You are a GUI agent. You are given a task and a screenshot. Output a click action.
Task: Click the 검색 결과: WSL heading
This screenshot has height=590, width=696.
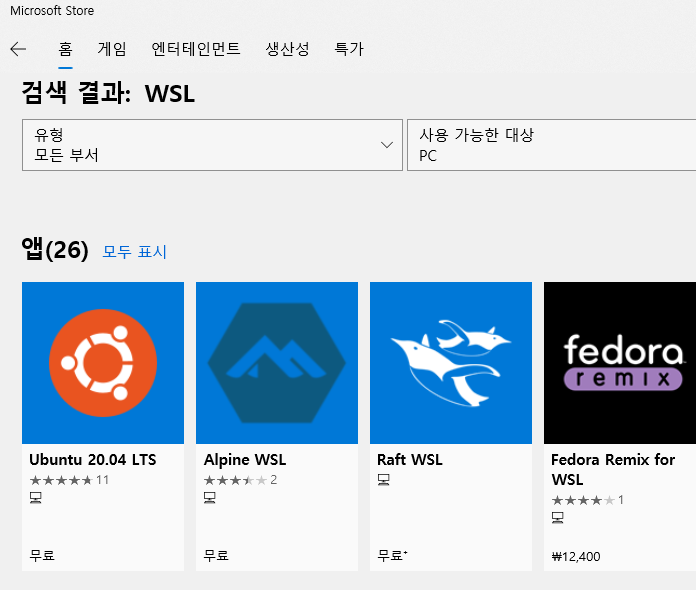[108, 93]
